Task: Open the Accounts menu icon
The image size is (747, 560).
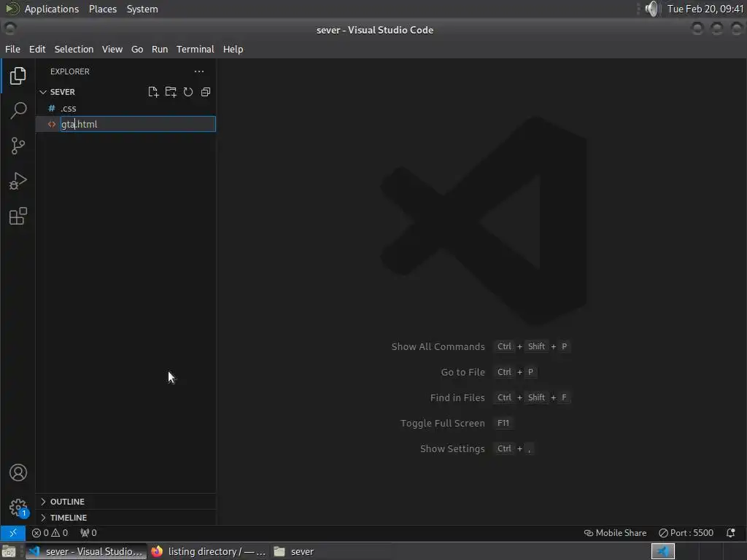Action: (x=18, y=472)
